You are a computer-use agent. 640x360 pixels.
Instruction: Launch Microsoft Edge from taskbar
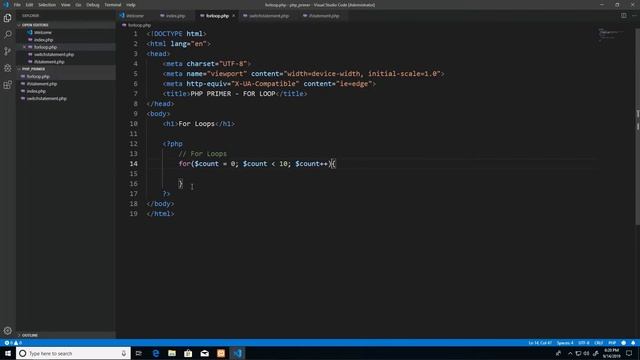[156, 353]
